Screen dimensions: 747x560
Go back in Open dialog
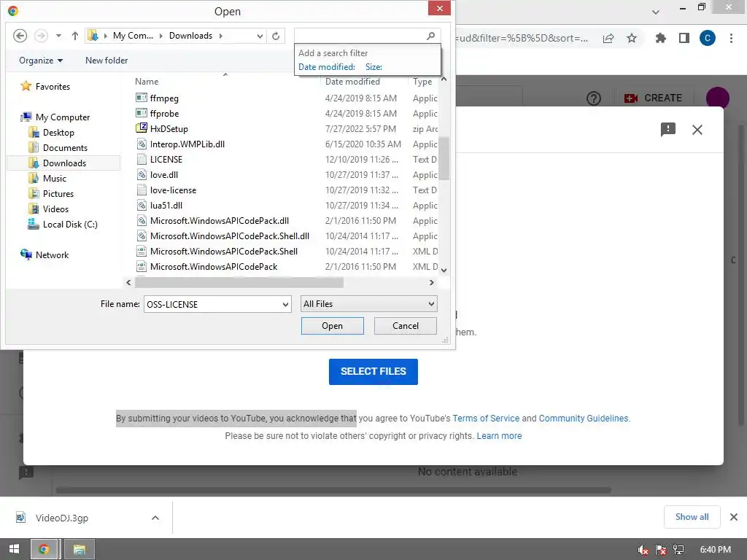tap(20, 36)
